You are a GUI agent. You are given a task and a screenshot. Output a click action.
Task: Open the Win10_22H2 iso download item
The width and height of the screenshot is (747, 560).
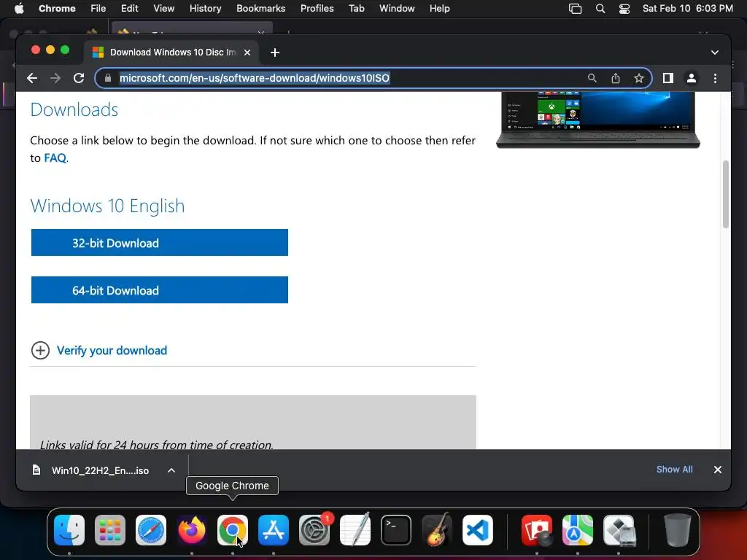[91, 470]
